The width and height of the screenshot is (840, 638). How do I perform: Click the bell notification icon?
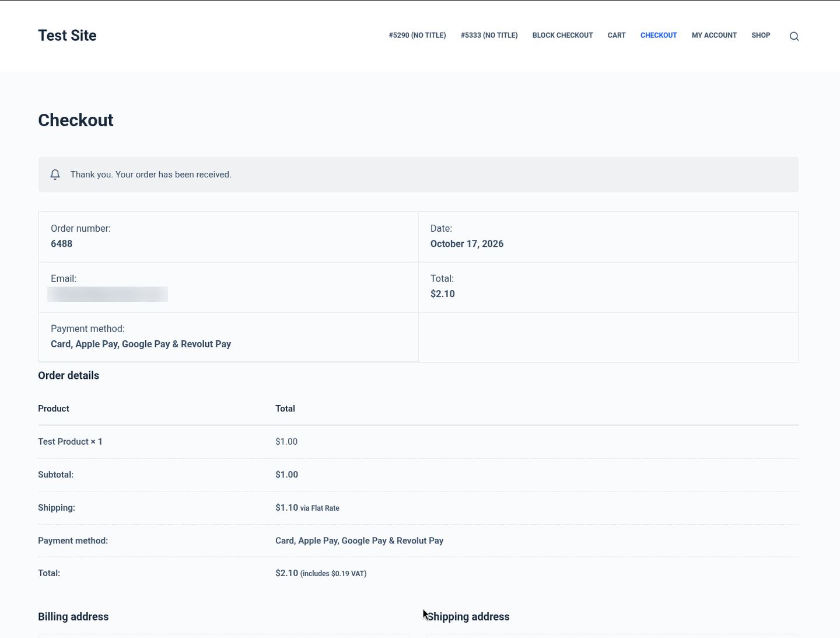(55, 175)
